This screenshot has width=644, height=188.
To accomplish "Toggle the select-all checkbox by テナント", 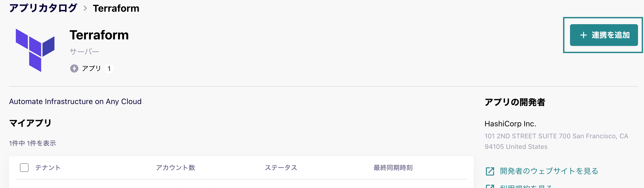I will (x=24, y=168).
